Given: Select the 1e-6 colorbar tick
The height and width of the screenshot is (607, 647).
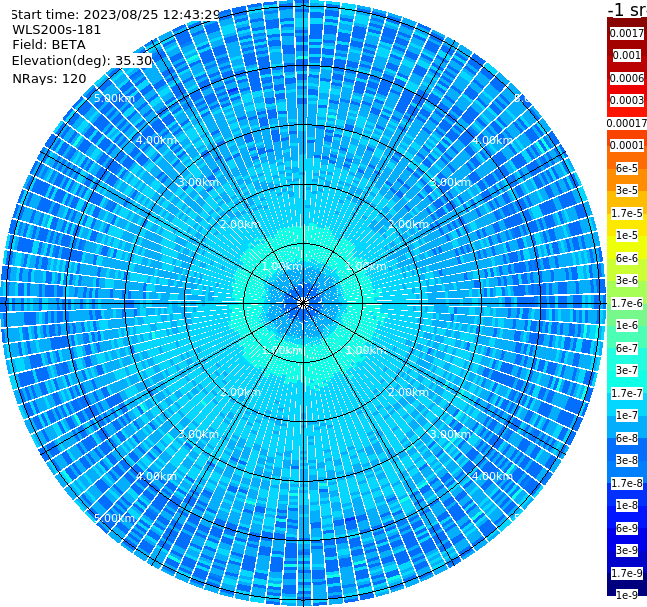Looking at the screenshot, I should click(627, 325).
